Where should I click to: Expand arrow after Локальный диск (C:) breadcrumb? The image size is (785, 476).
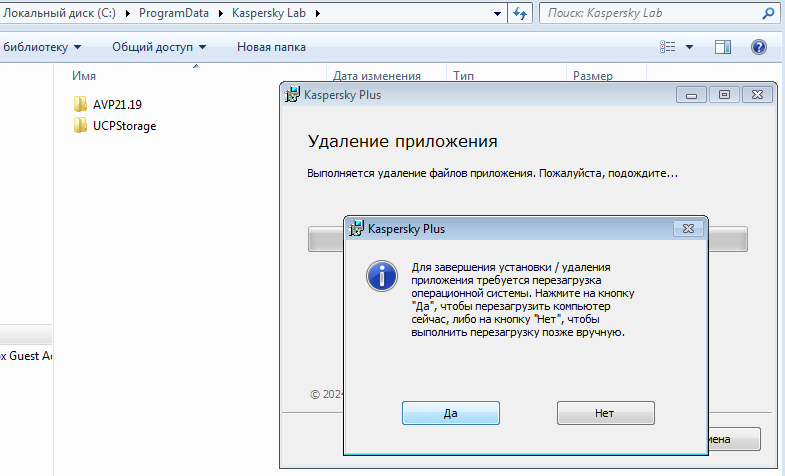(x=128, y=14)
